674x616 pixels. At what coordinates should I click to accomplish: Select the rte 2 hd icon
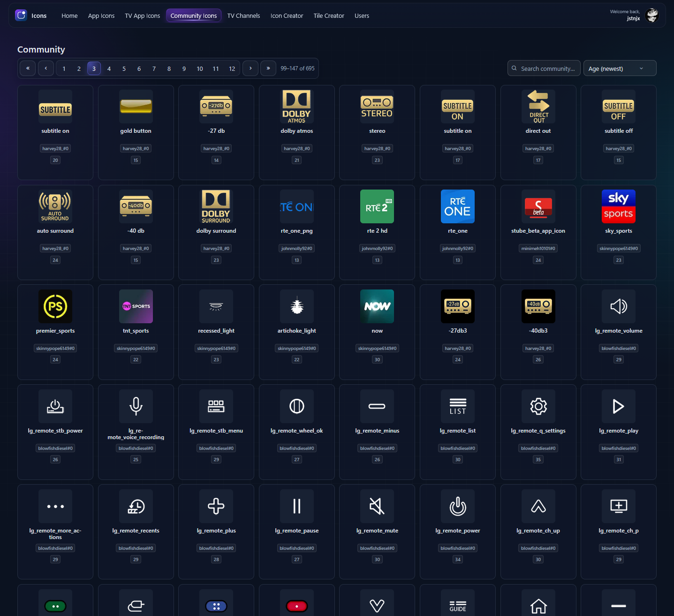[x=377, y=206]
